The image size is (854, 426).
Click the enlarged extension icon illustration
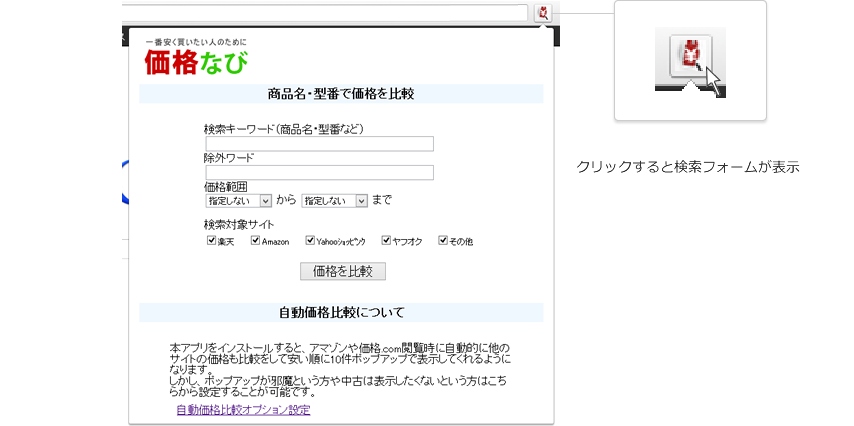690,58
